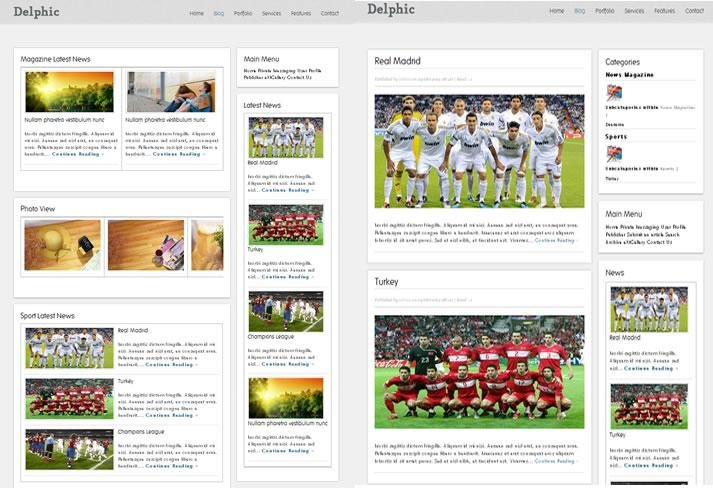
Task: Open Real Madrid thumbnail in Latest News sidebar
Action: [286, 137]
